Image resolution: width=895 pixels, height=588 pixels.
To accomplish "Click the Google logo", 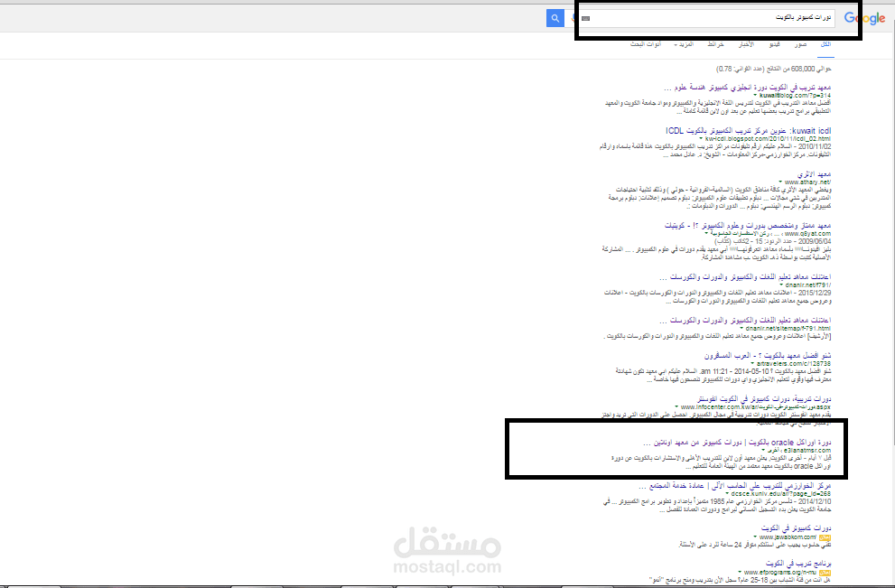I will click(x=865, y=18).
